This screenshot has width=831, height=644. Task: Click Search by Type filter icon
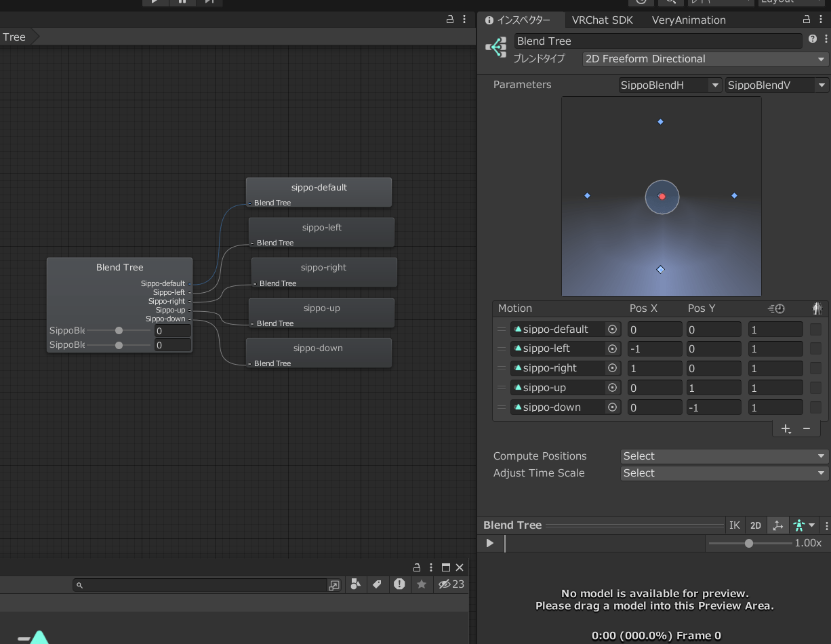(x=356, y=584)
